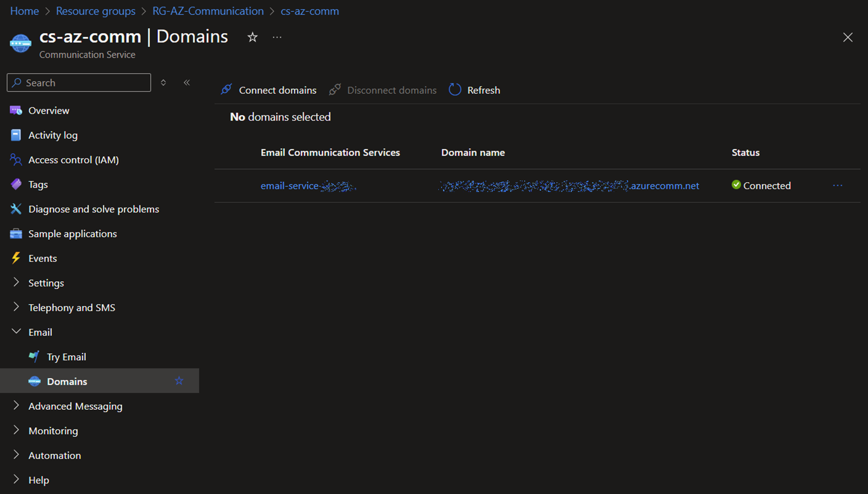Expand the Monitoring section
868x494 pixels.
[x=16, y=430]
